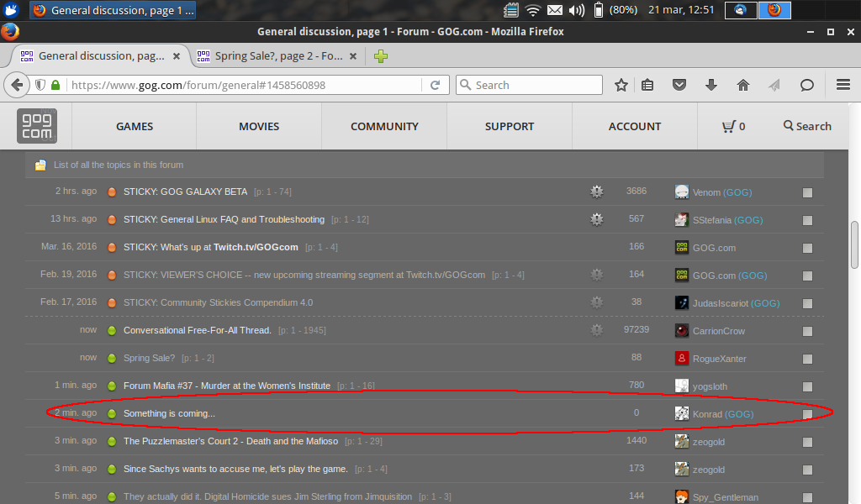Open the COMMUNITY navigation menu

pyautogui.click(x=384, y=126)
